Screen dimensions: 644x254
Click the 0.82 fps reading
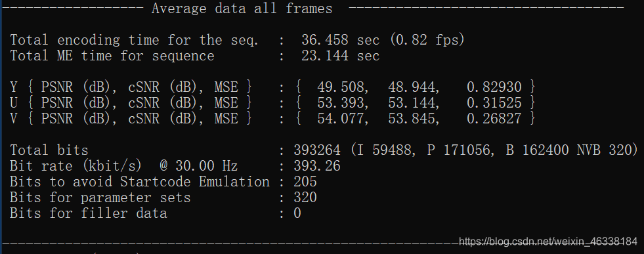point(427,40)
